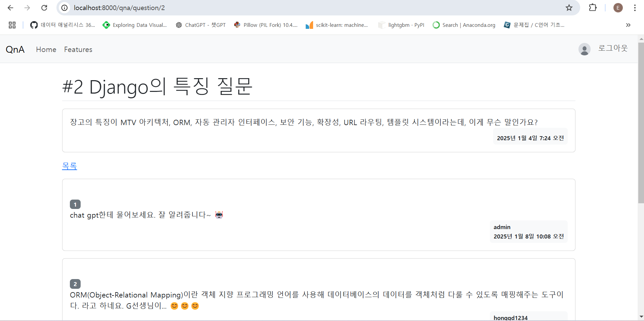Go back using the browser back arrow

10,8
